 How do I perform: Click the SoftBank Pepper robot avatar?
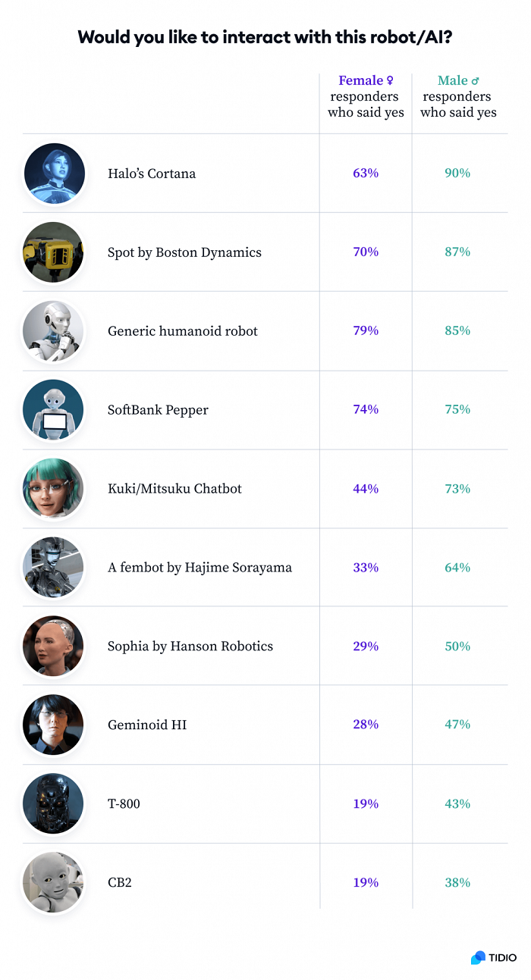pos(53,410)
